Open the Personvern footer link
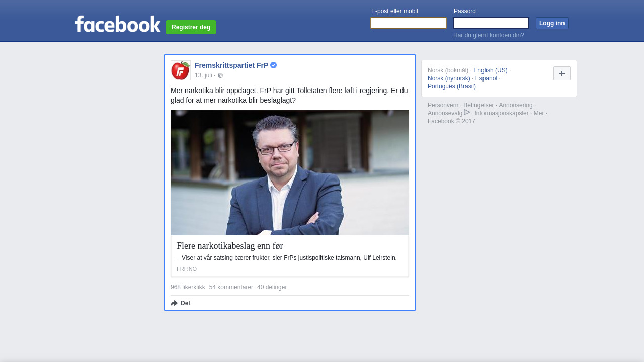This screenshot has width=644, height=362. pos(443,105)
